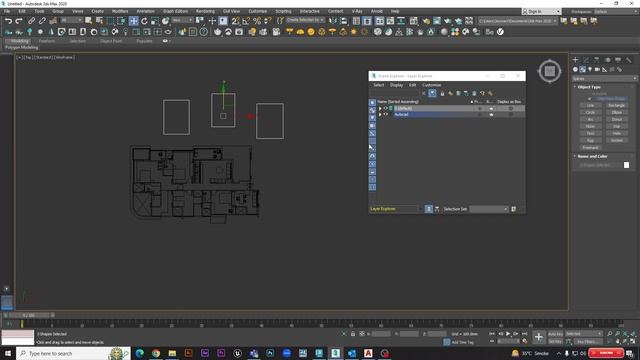This screenshot has width=640, height=360.
Task: Toggle the highlighted filter button in Layer Explorer toolbar
Action: point(432,93)
